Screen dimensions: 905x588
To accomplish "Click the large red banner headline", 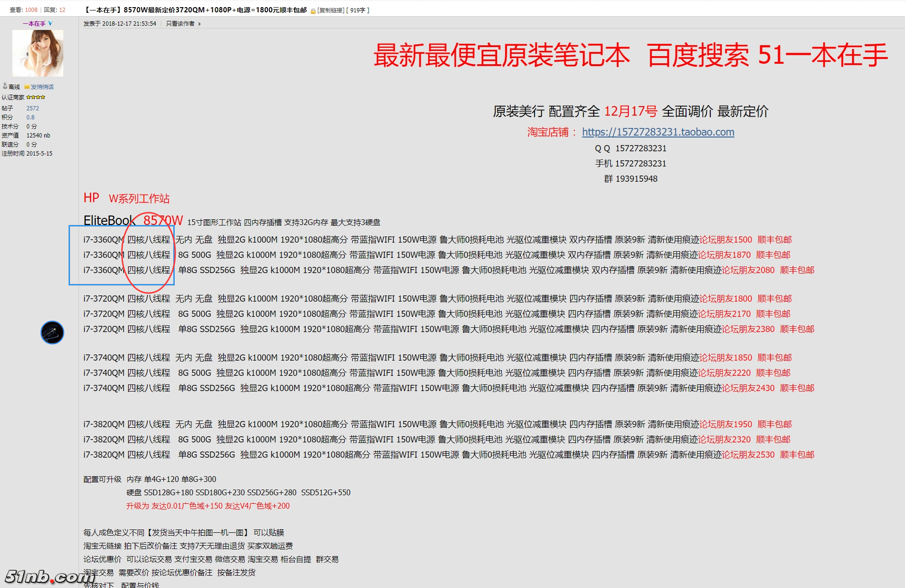I will [630, 55].
